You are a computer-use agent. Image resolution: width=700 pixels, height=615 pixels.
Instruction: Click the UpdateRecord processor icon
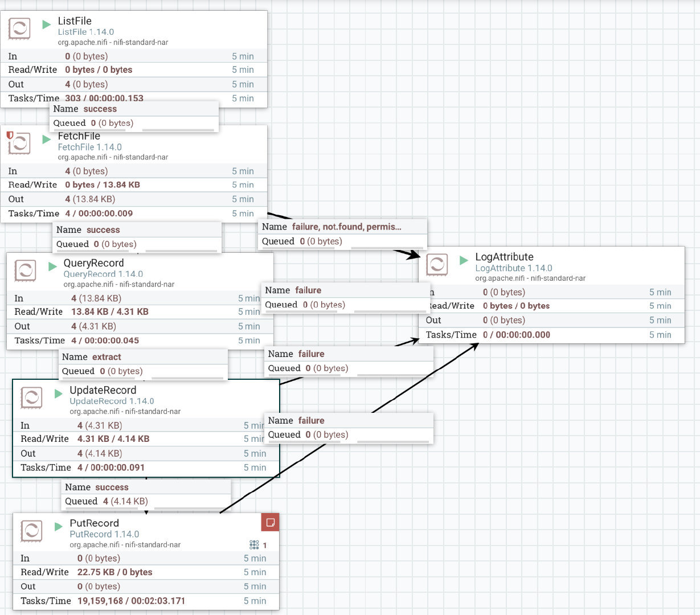pos(31,397)
